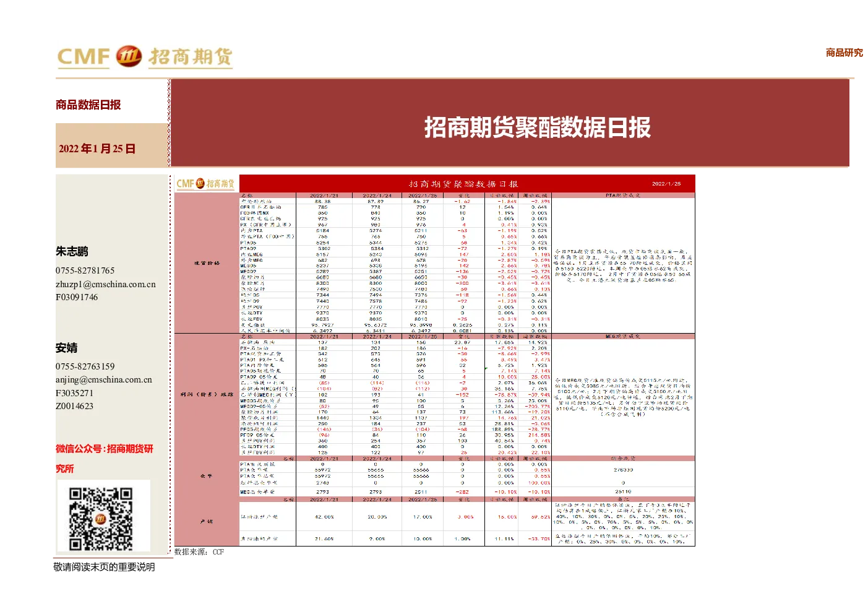Viewport: 868px width, 614px height.
Task: Click the table cell showing 42.00%
Action: [x=324, y=517]
